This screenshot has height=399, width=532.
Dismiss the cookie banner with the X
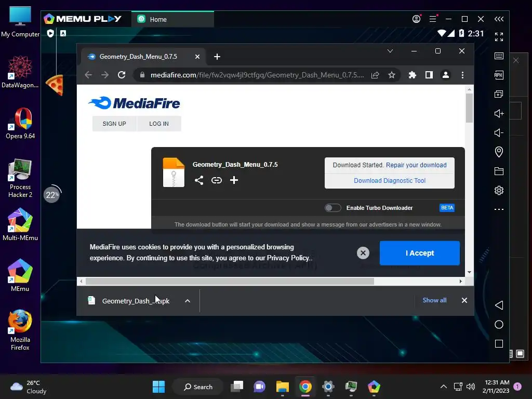(363, 253)
